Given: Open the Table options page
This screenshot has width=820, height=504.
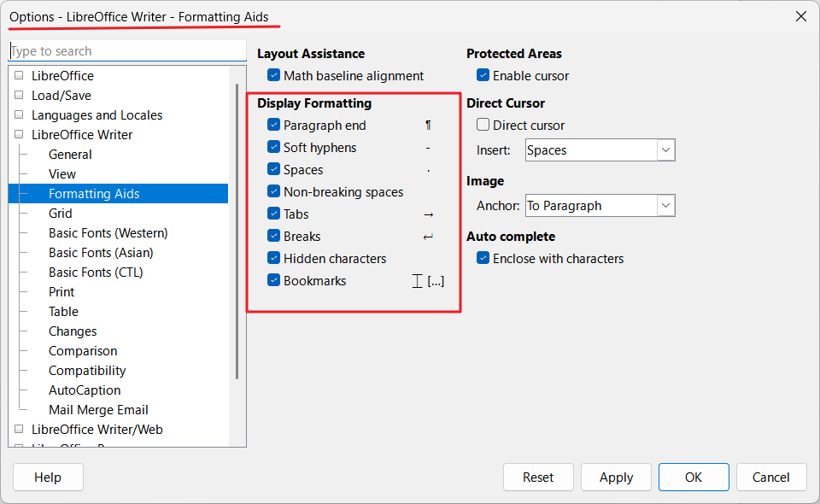Looking at the screenshot, I should (x=63, y=312).
